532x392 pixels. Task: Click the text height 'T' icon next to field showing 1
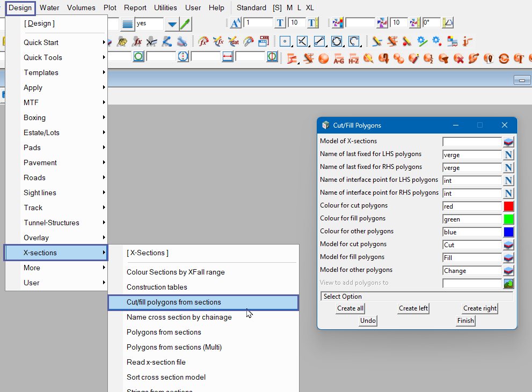coord(280,23)
